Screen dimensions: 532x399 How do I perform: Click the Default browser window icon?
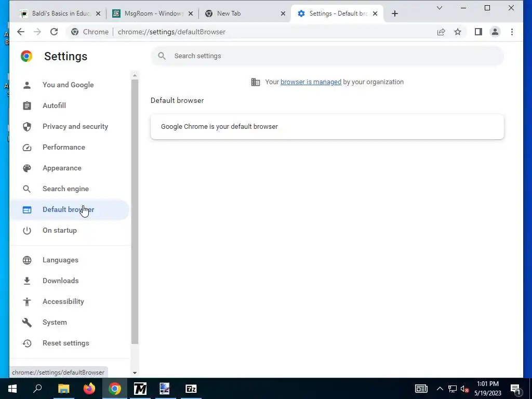(x=27, y=210)
